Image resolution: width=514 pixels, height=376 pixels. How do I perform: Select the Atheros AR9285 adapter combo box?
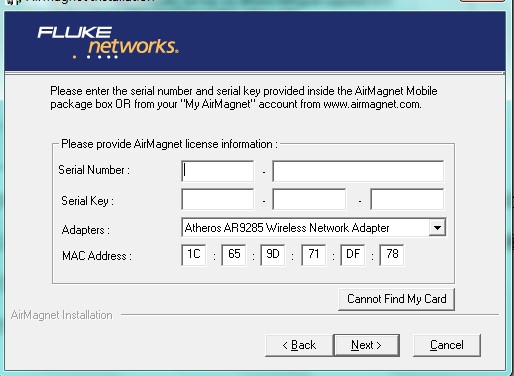(313, 228)
